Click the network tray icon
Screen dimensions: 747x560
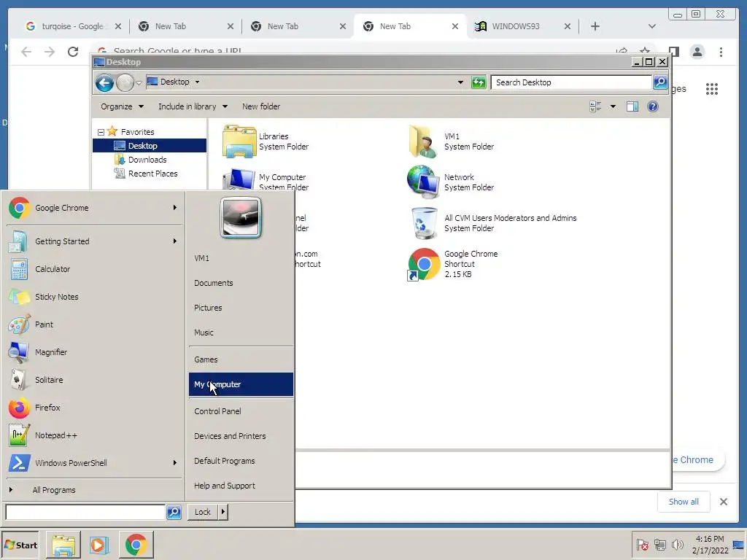point(659,544)
